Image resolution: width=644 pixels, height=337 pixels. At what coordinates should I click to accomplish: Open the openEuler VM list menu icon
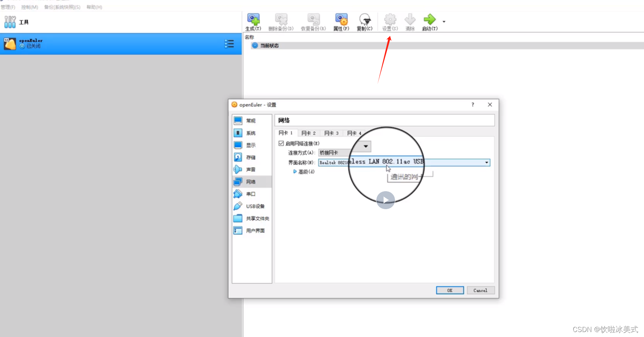pyautogui.click(x=229, y=44)
